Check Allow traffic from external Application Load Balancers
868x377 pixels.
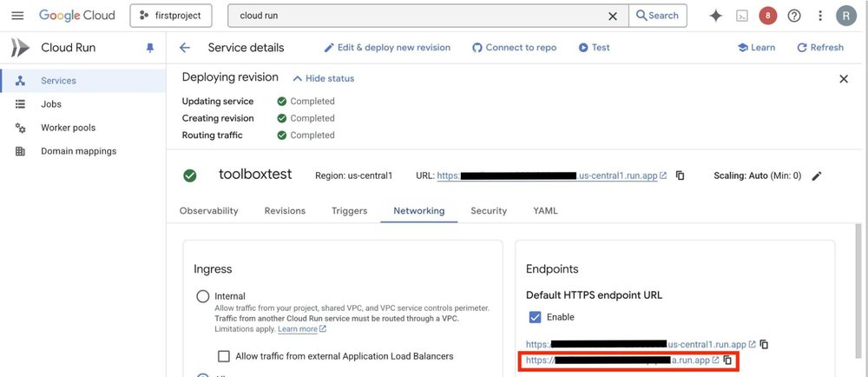pyautogui.click(x=224, y=356)
